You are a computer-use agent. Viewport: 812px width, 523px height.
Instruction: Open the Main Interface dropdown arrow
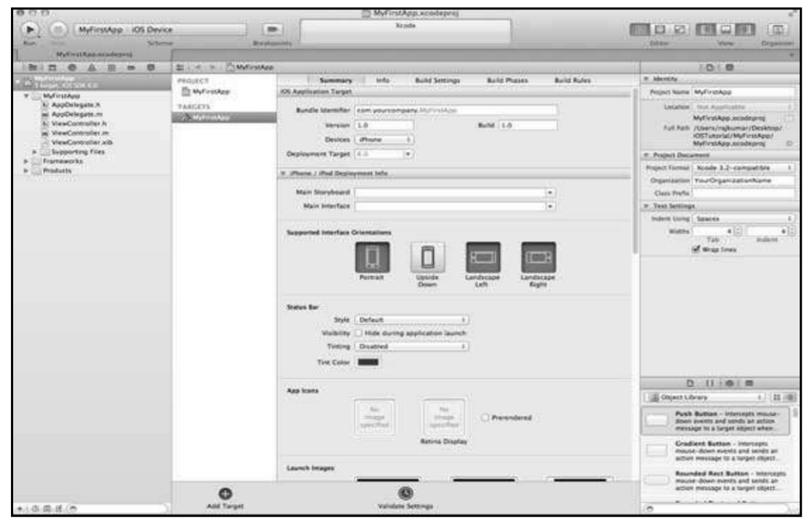click(550, 206)
